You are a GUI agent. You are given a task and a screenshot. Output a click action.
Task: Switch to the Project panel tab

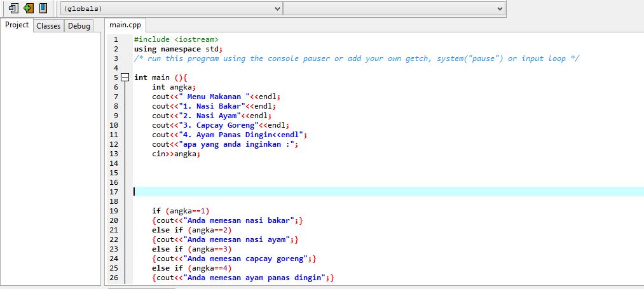(x=17, y=25)
